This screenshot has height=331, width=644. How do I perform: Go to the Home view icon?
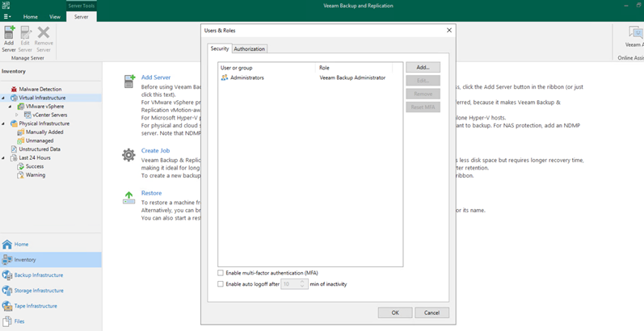pos(8,244)
